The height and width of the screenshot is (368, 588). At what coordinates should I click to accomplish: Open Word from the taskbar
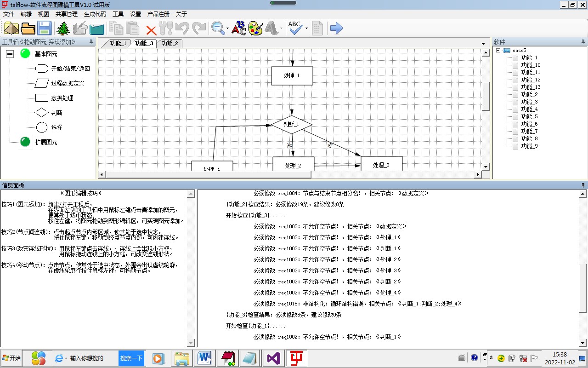point(204,358)
